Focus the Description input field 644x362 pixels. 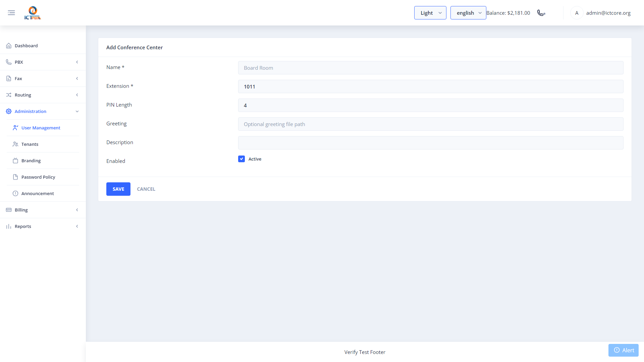[431, 143]
